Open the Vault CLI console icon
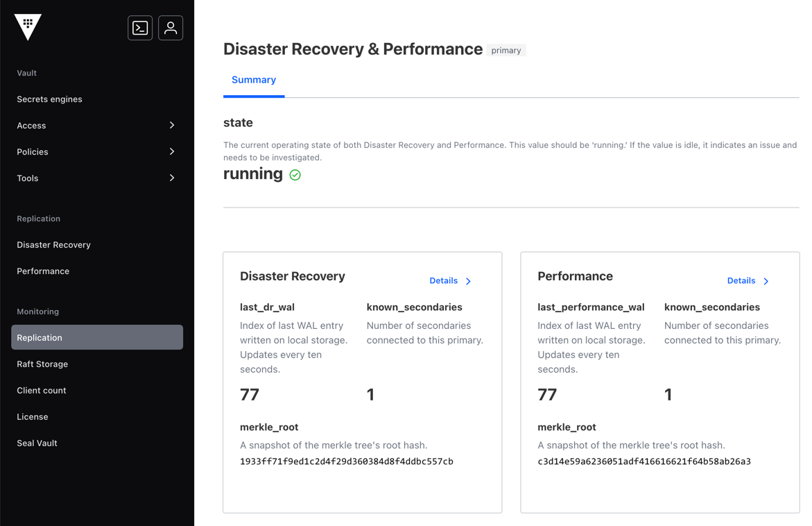Screen dimensions: 812x526 tap(140, 28)
